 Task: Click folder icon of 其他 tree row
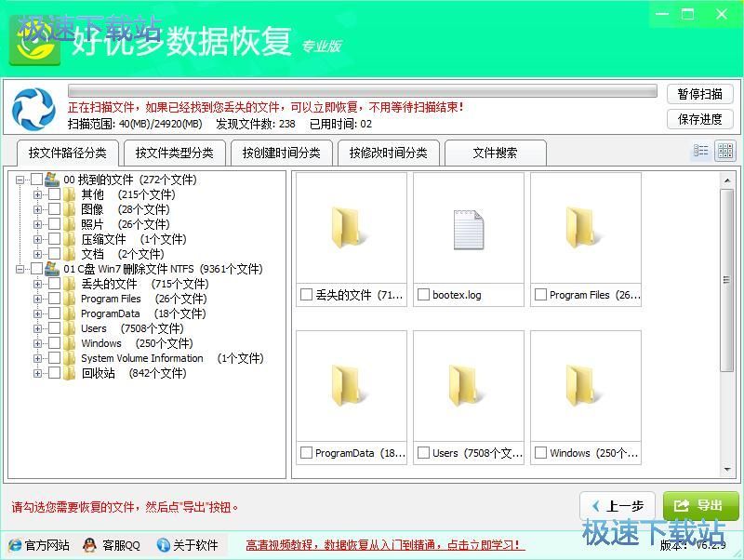pos(69,194)
